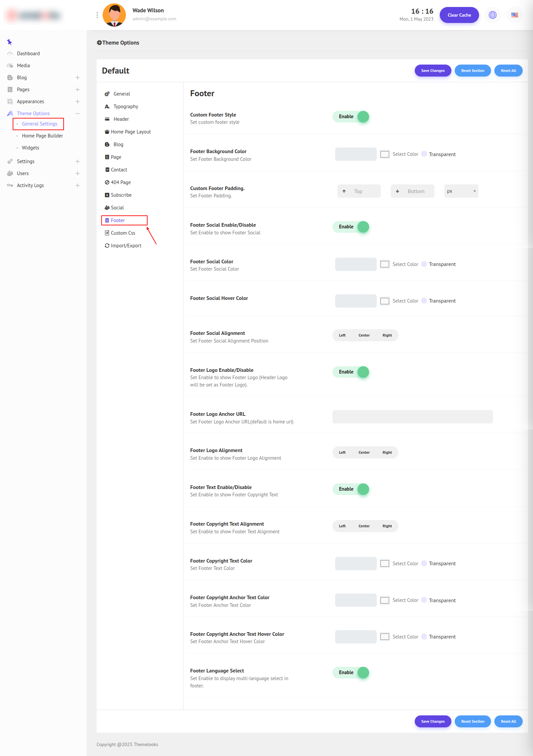This screenshot has height=756, width=533.
Task: Click the top Save Changes button
Action: 433,71
